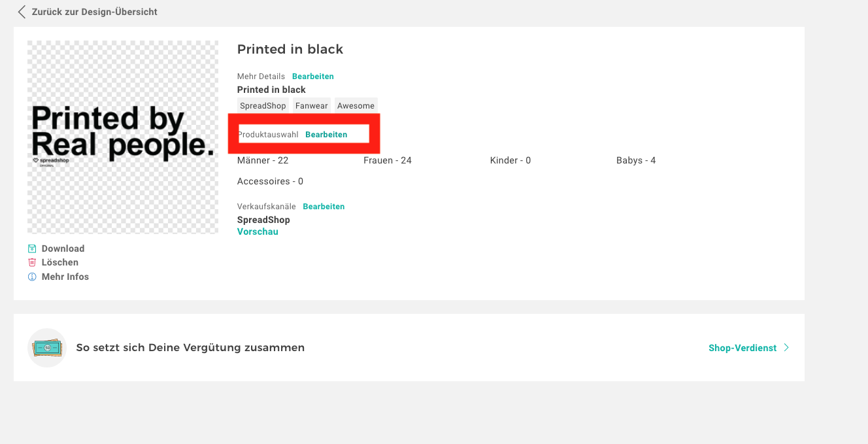Edit Verkaufskanäle via Bearbeiten
868x444 pixels.
point(324,207)
